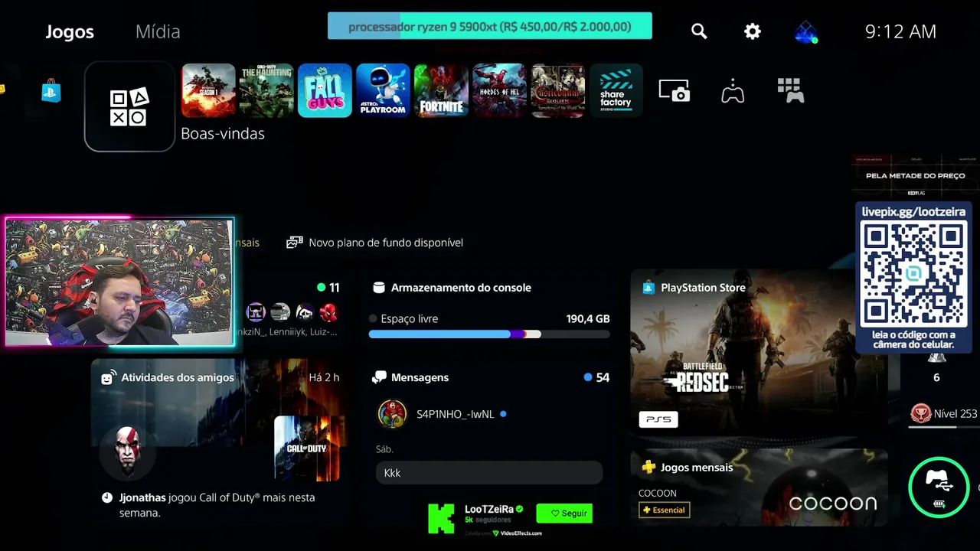Click S4P1NHO_-IwNL's message avatar
980x551 pixels.
click(x=392, y=414)
